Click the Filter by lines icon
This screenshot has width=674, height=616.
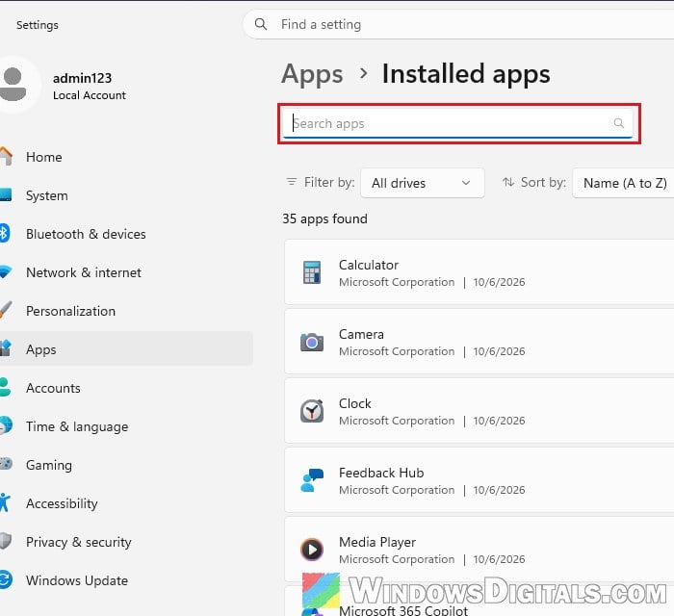point(292,182)
